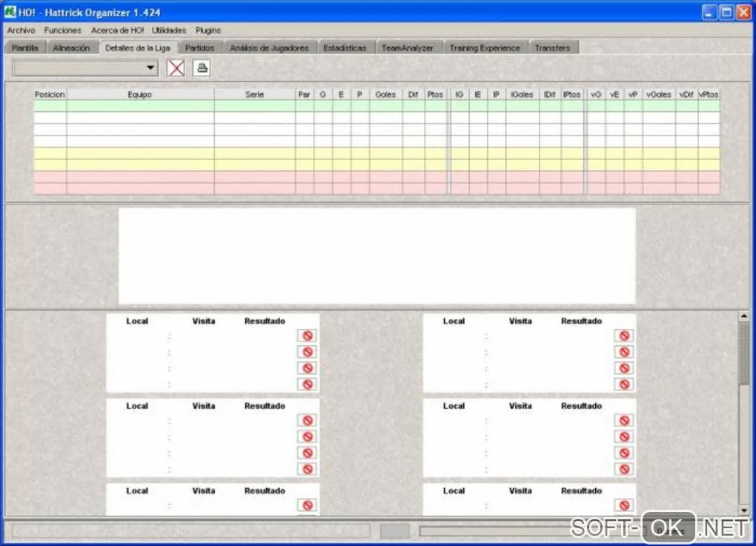Click the Equipo column header

pos(140,94)
